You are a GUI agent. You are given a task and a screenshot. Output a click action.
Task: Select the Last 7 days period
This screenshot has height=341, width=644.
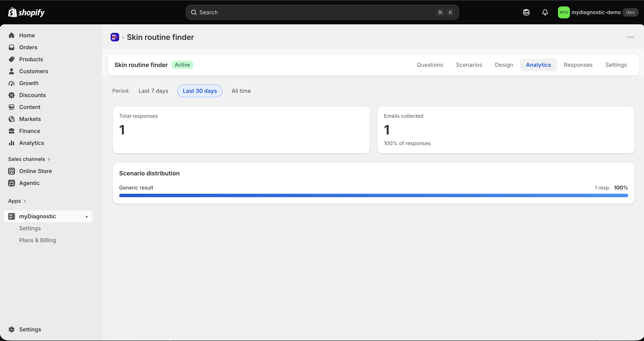tap(153, 91)
